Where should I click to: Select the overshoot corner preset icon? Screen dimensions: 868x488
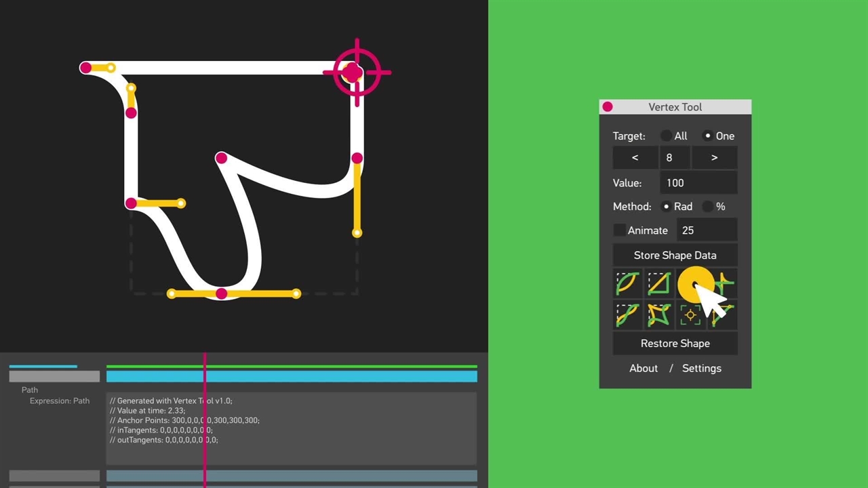722,283
